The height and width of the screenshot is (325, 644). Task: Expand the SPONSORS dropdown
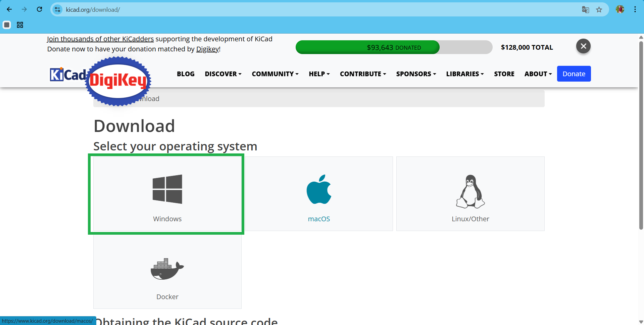pyautogui.click(x=416, y=74)
